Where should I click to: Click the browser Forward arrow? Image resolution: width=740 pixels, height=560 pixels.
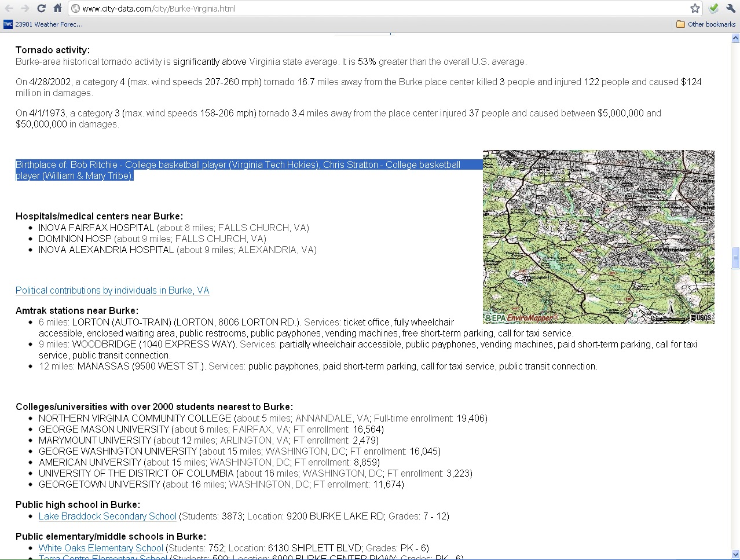[25, 8]
